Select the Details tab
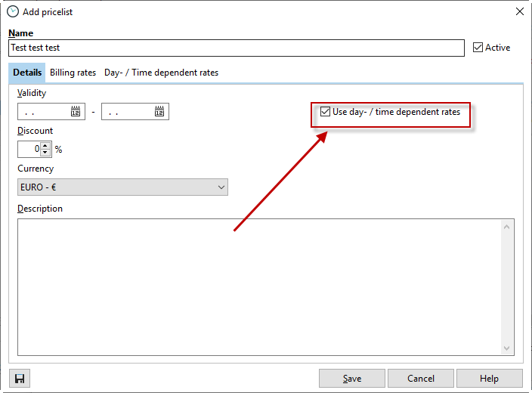 [x=27, y=73]
